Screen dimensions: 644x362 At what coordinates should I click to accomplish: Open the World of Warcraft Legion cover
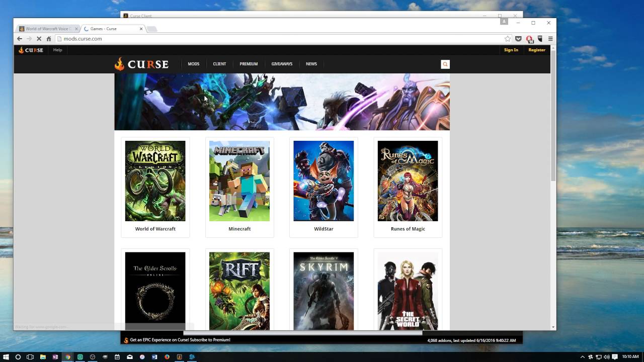(155, 181)
